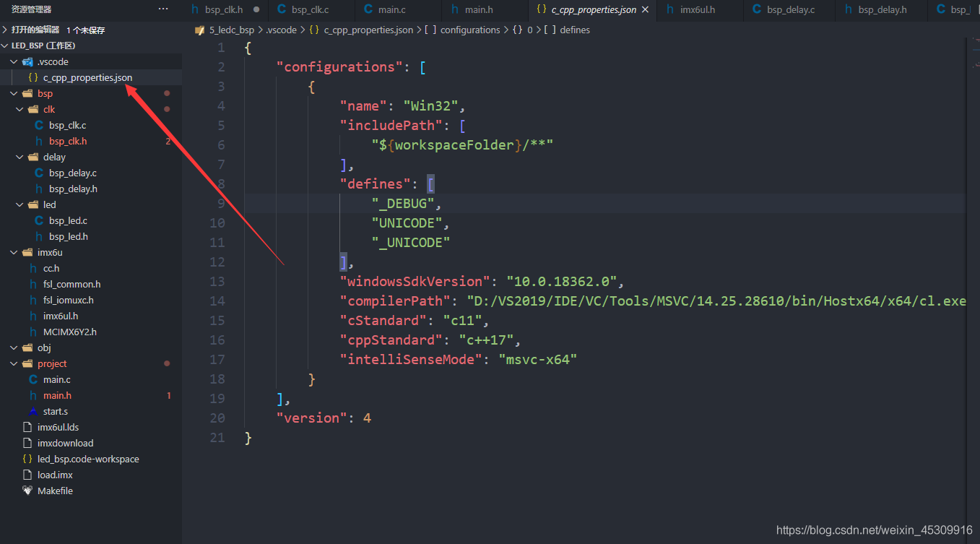Expand the obj folder

(x=14, y=347)
